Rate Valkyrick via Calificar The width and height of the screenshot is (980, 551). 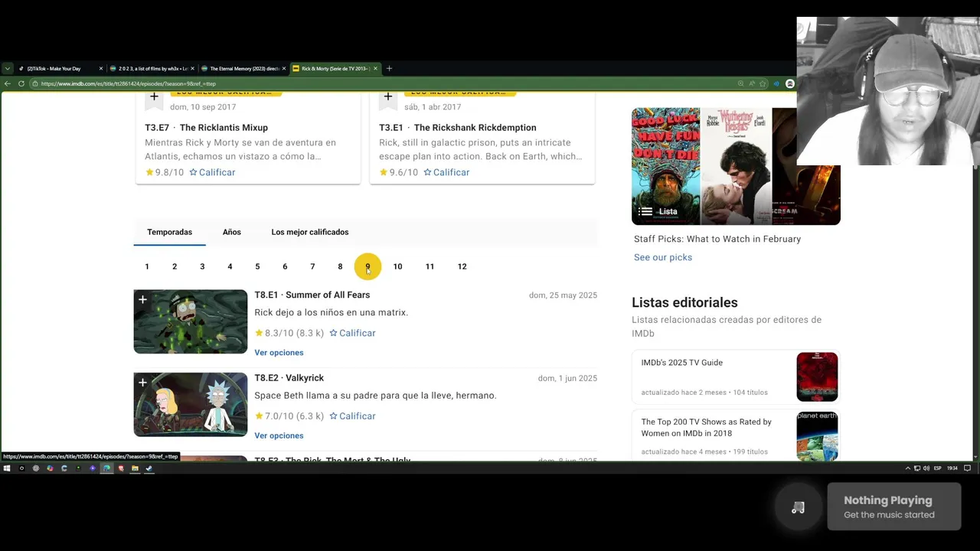352,416
